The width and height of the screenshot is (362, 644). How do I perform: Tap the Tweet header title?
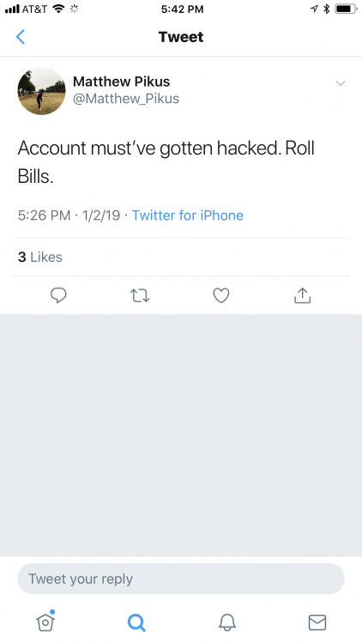click(181, 37)
